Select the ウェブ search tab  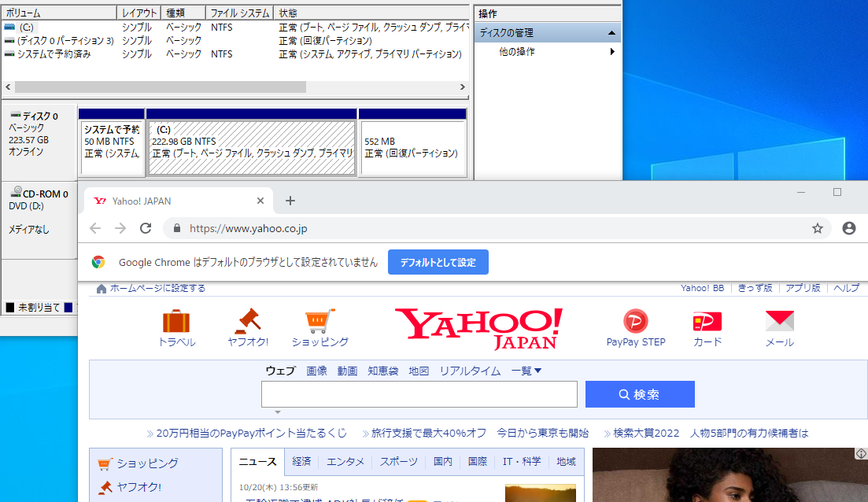281,371
